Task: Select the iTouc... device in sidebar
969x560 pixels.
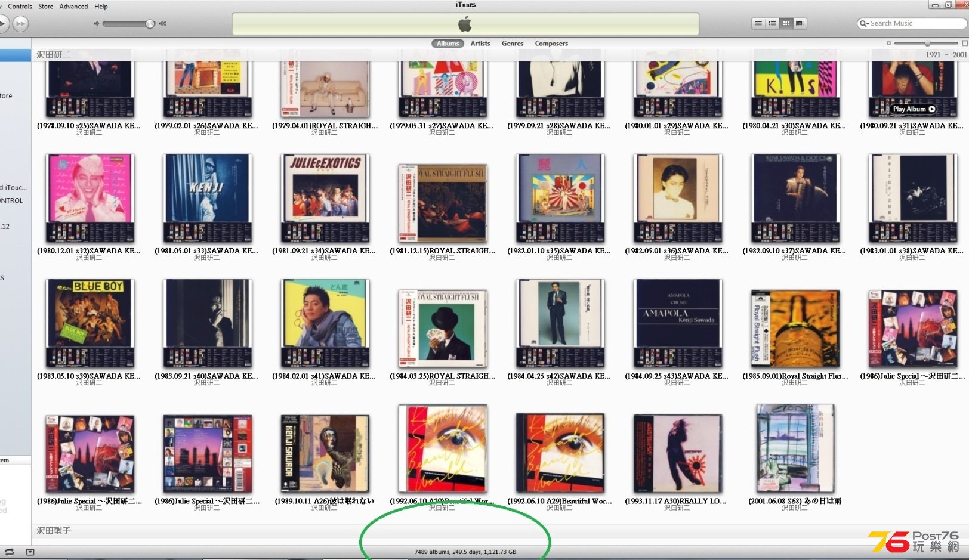Action: [x=14, y=188]
